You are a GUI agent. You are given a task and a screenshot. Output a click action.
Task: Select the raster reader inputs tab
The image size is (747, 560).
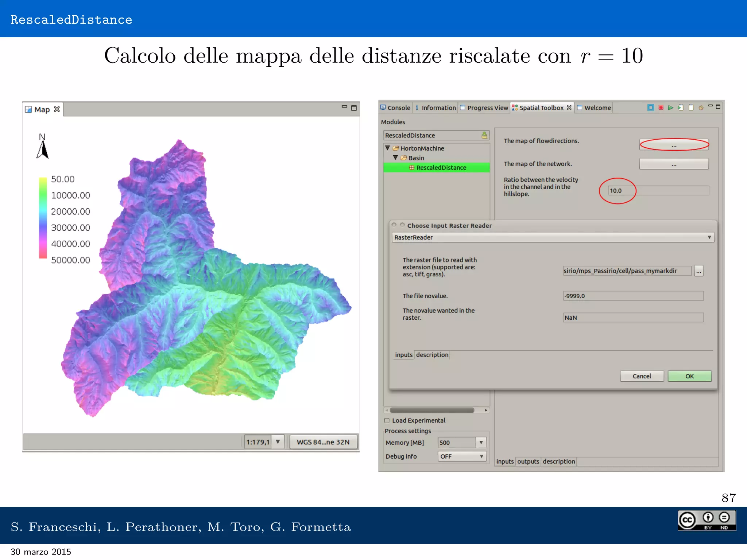404,355
